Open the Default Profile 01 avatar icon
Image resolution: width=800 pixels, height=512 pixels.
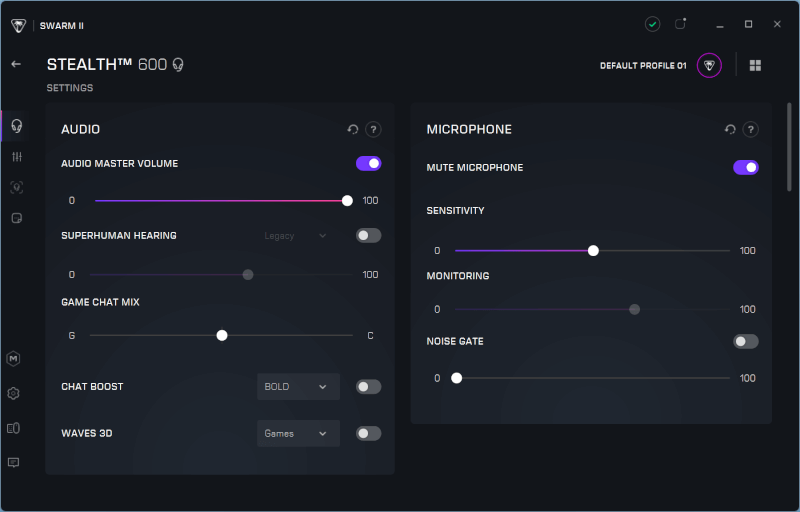click(709, 65)
